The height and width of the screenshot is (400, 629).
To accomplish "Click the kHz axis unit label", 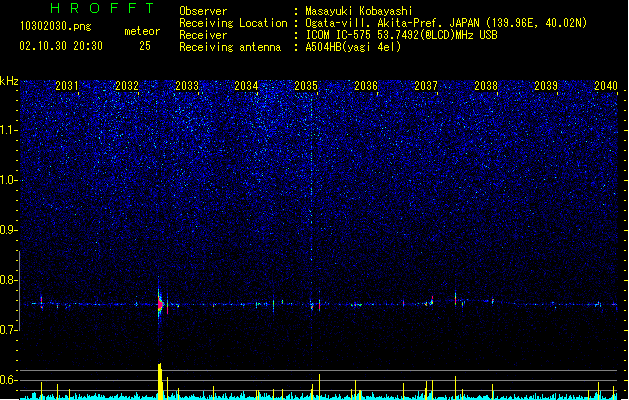I will [x=9, y=81].
